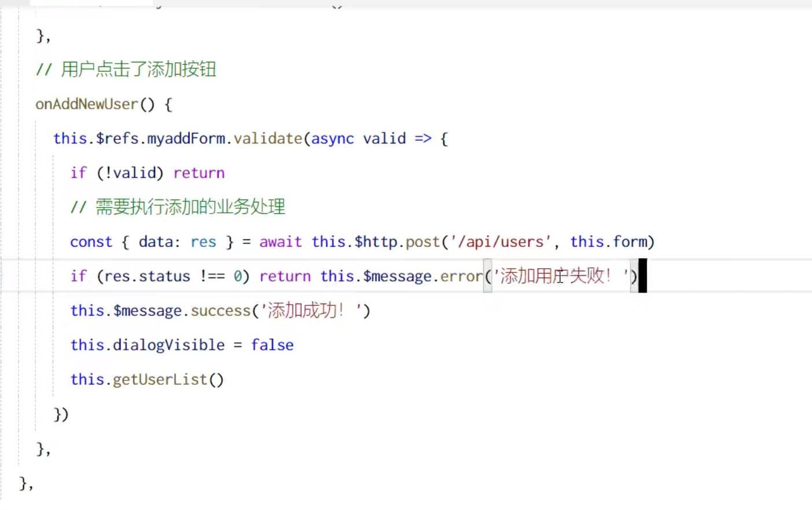
Task: Select the async keyword
Action: coord(332,138)
